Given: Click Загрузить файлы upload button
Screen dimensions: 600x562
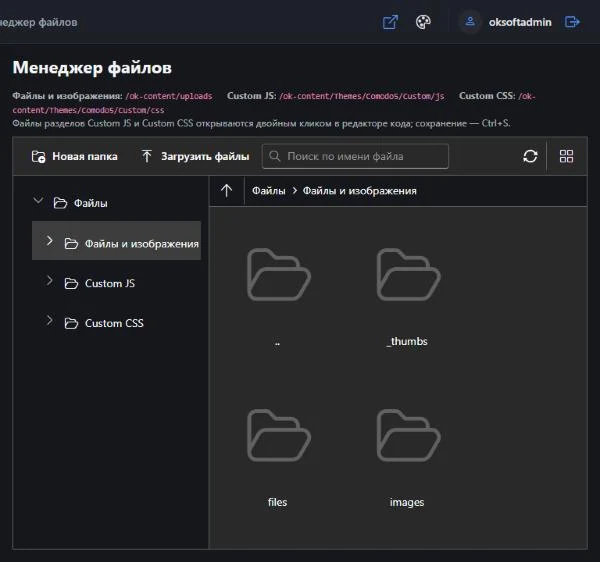Looking at the screenshot, I should [195, 156].
